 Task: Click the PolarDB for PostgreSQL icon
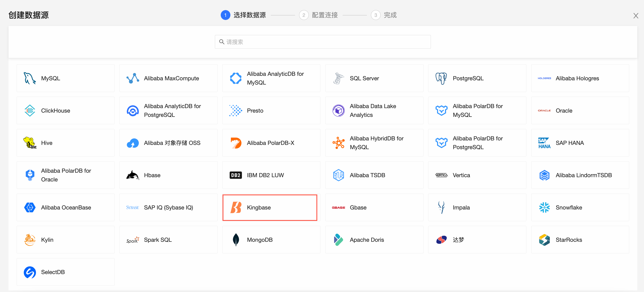click(441, 143)
